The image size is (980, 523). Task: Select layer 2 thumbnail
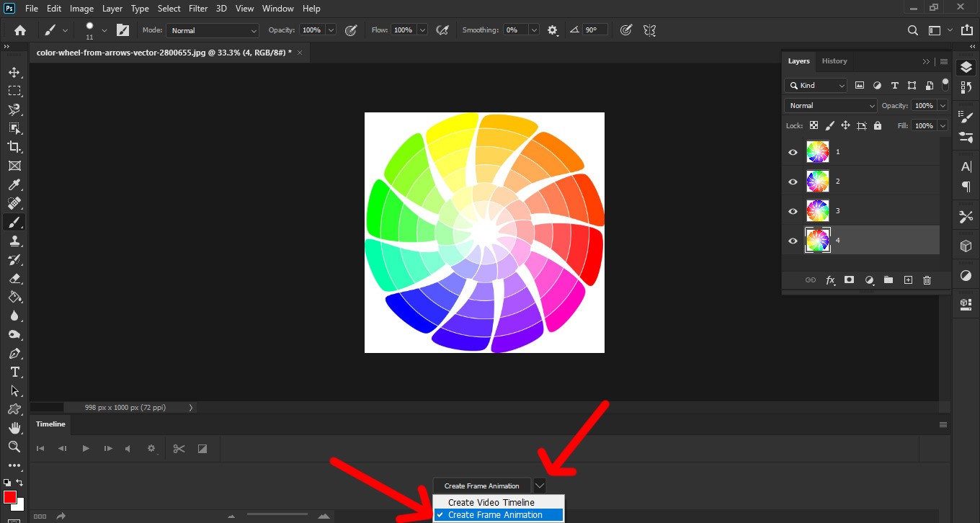(x=817, y=182)
